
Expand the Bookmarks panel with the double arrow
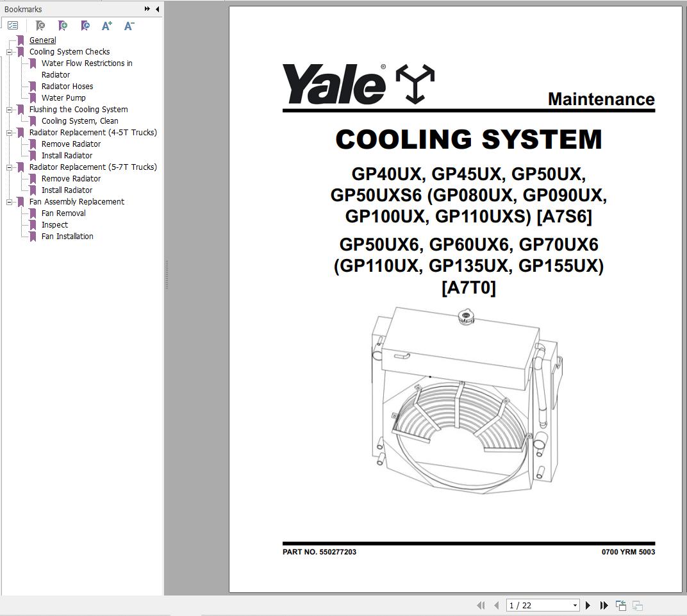147,9
